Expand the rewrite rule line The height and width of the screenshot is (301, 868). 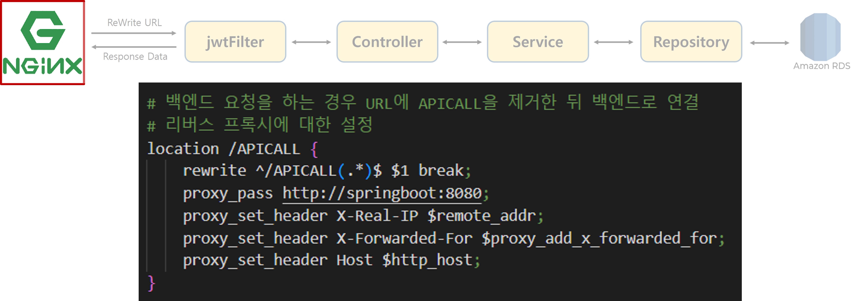(x=327, y=170)
